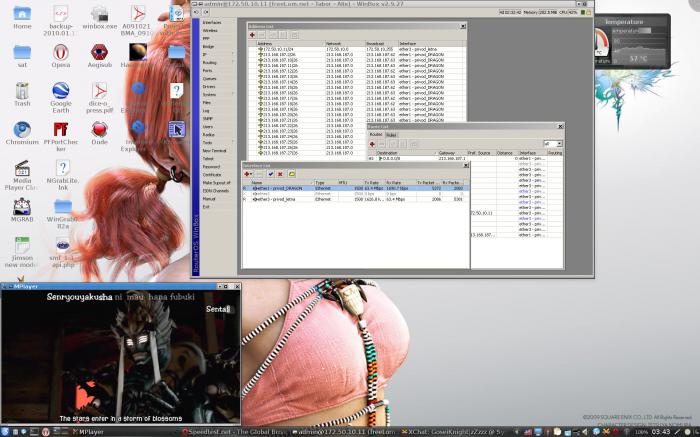Image resolution: width=700 pixels, height=437 pixels.
Task: Click the undo arrow in WinBox toolbar
Action: tap(197, 12)
